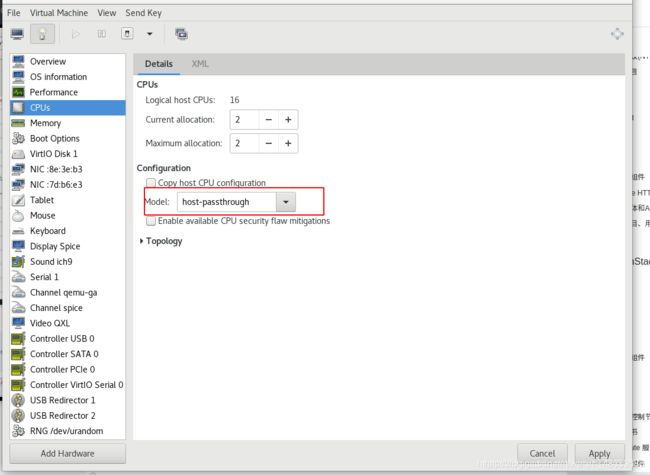Select NIC :7d:b6:e3

(x=68, y=184)
